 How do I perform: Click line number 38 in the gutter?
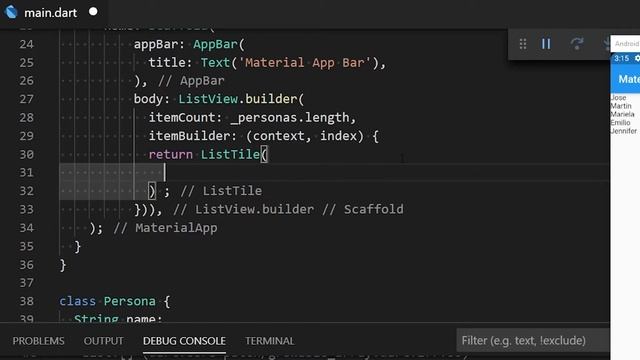click(x=27, y=301)
